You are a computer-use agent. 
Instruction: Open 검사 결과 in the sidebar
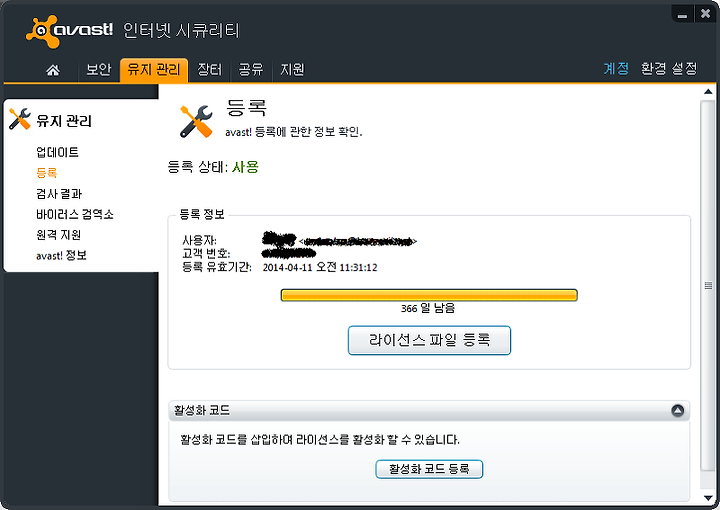[x=59, y=193]
